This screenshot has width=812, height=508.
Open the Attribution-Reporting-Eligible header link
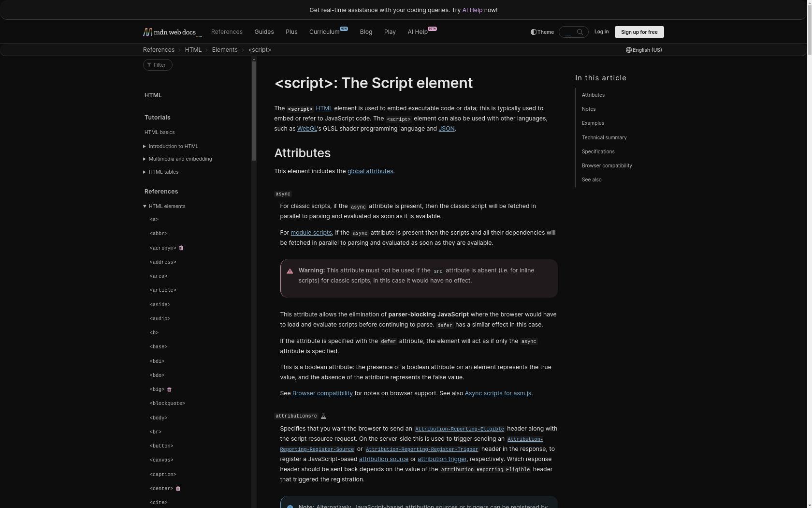pyautogui.click(x=460, y=429)
